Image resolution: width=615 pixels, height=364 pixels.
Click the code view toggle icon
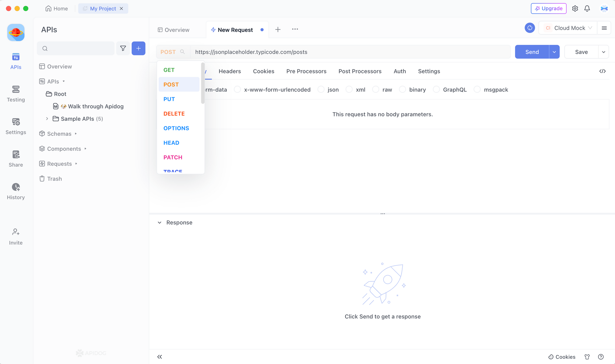(x=602, y=71)
